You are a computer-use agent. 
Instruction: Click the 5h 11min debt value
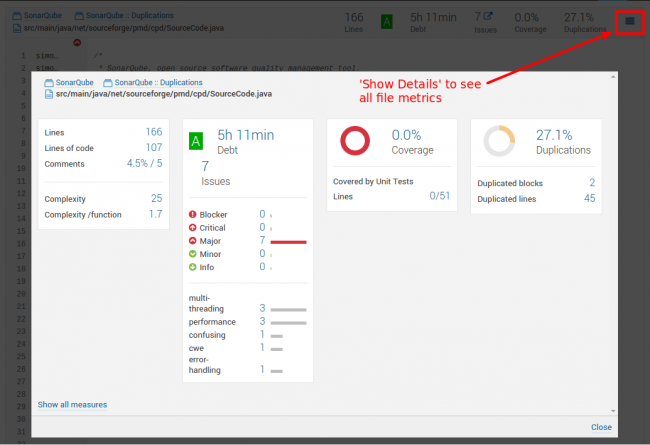click(x=245, y=135)
